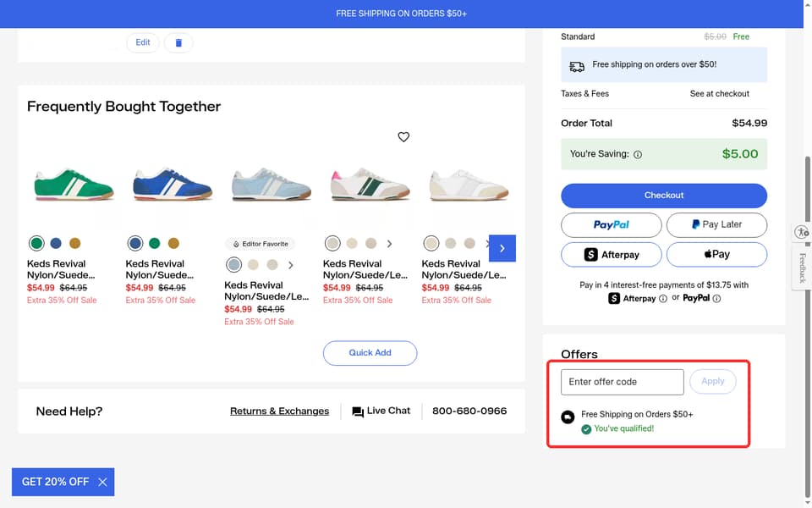This screenshot has height=508, width=812.
Task: Click FREE SHIPPING ON ORDERS $50+ top banner
Action: (x=401, y=14)
